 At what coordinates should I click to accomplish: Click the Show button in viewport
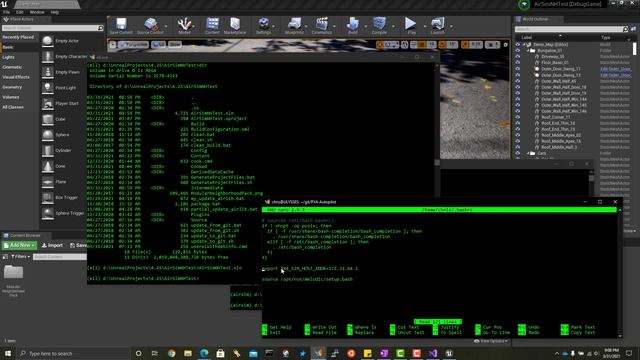(x=175, y=44)
